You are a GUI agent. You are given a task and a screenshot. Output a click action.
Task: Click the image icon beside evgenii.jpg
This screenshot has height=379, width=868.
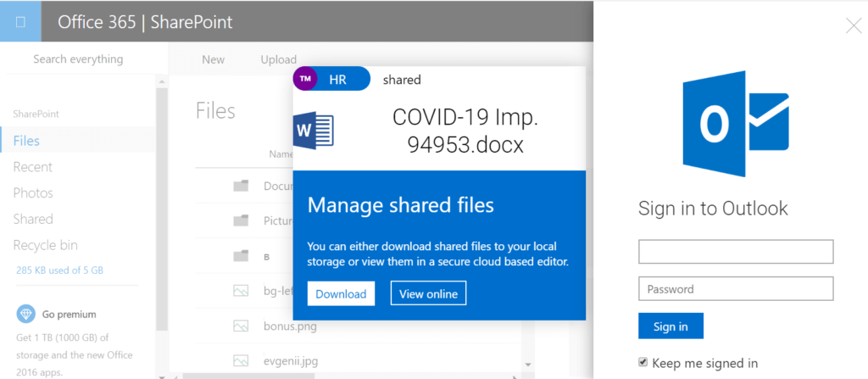[x=241, y=360]
